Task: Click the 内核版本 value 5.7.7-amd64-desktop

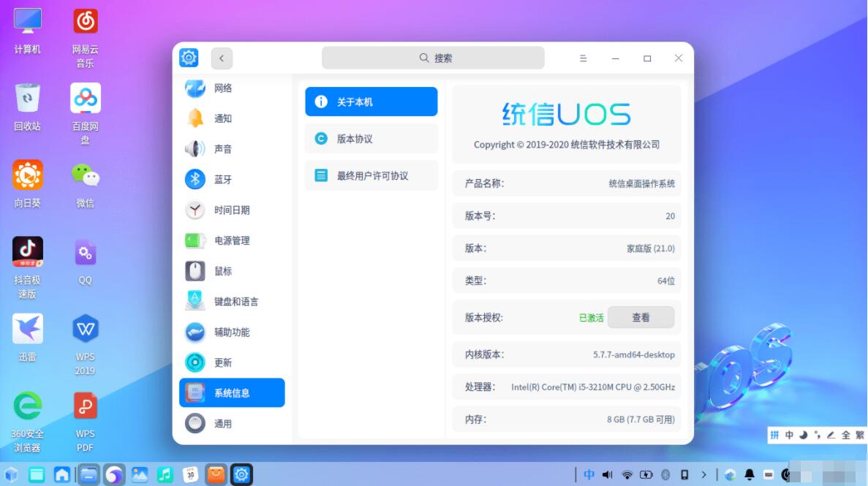Action: click(634, 354)
